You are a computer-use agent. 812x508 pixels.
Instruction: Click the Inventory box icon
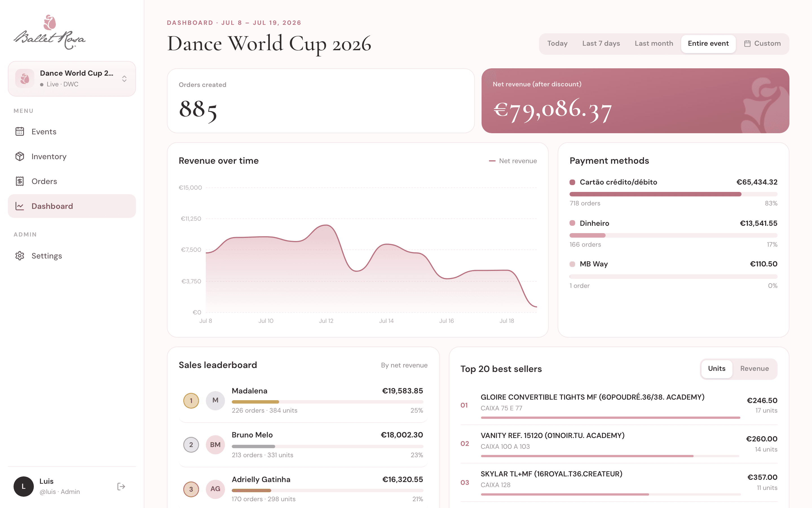20,156
